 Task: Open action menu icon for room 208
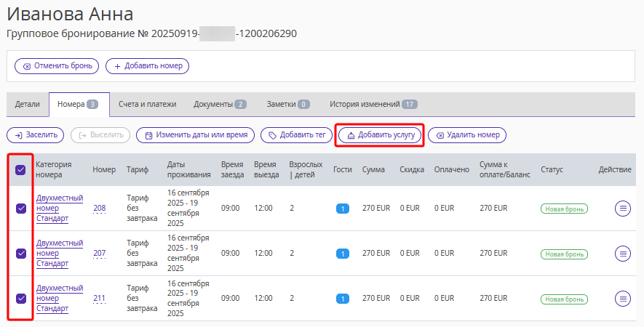623,209
